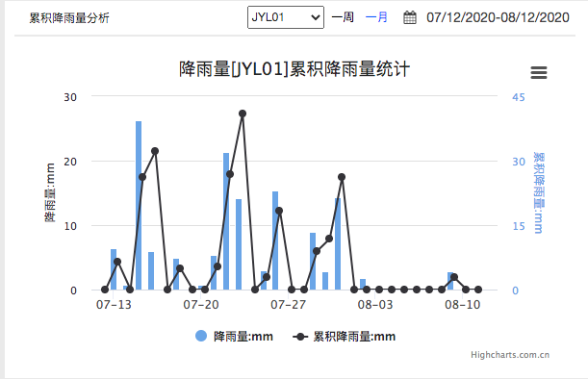Click the right axis value 45
This screenshot has width=588, height=379.
coord(519,97)
